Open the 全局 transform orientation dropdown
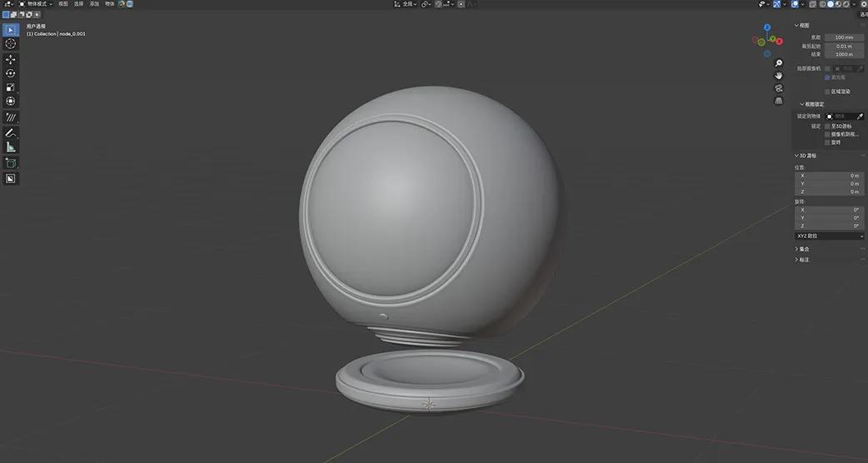The image size is (868, 463). [x=405, y=4]
